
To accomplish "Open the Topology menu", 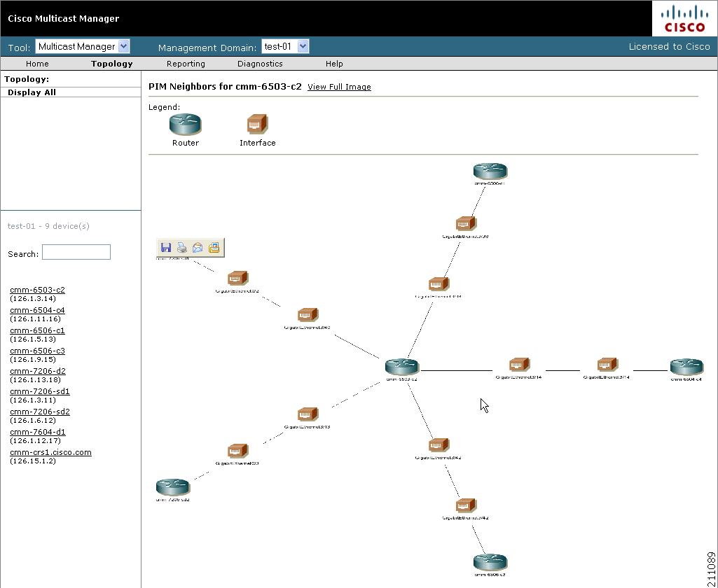I will pyautogui.click(x=112, y=64).
